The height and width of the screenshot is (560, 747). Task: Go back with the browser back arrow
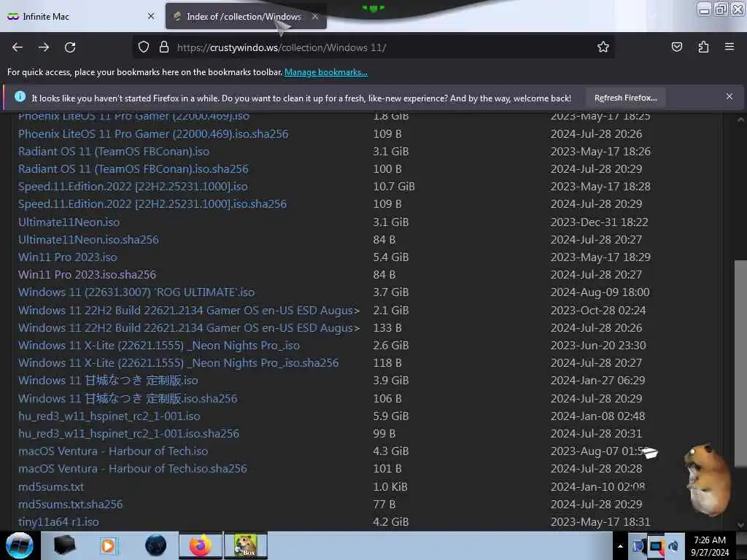[x=18, y=47]
